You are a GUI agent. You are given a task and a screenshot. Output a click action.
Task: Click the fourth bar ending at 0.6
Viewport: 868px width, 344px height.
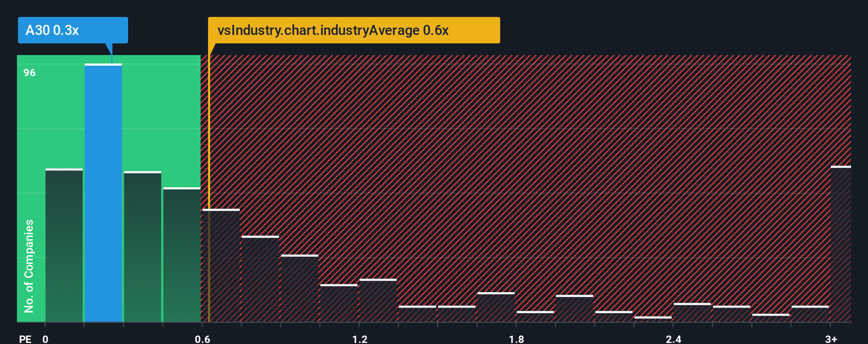[182, 255]
